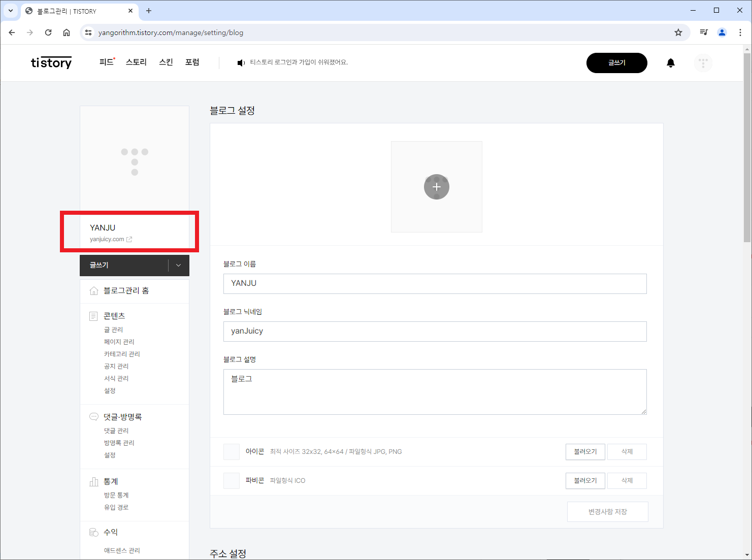Expand the sidebar 글쓰기 dropdown chevron
The image size is (752, 560).
(178, 266)
